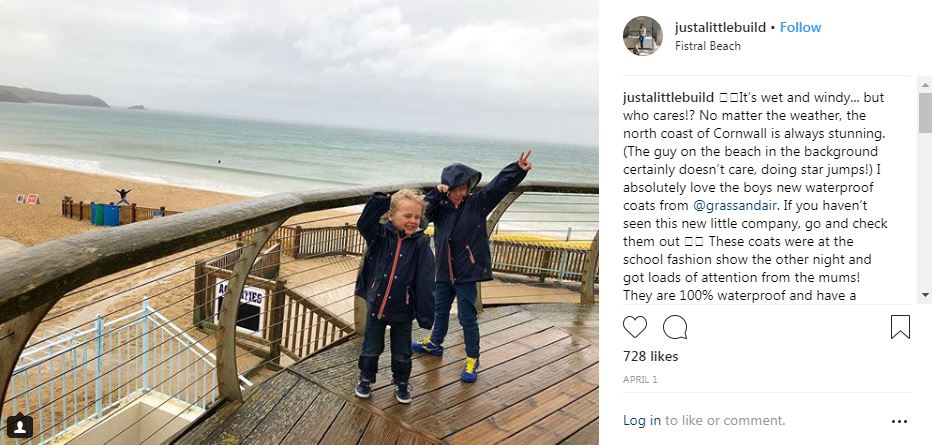Viewport: 932px width, 445px height.
Task: Open the @grassandair mention link
Action: tap(735, 206)
